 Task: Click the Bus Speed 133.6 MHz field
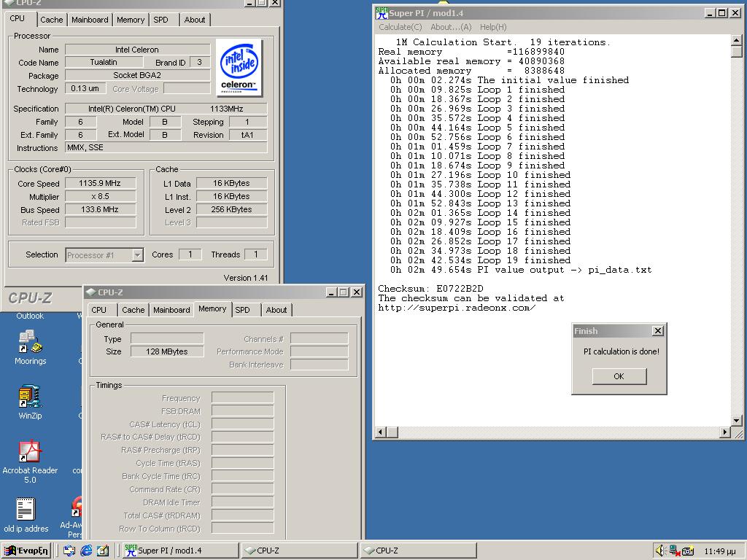click(100, 209)
